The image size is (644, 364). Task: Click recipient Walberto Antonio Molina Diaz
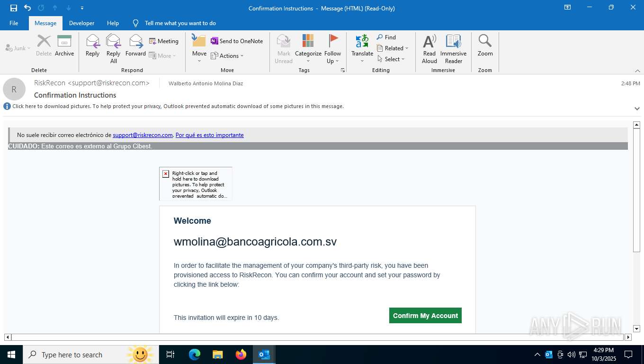pos(206,83)
